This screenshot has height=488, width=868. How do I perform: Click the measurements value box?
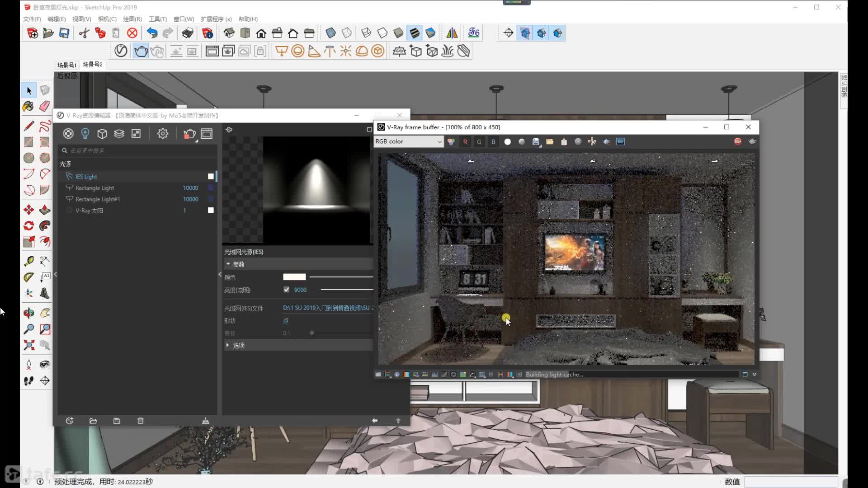pos(791,482)
